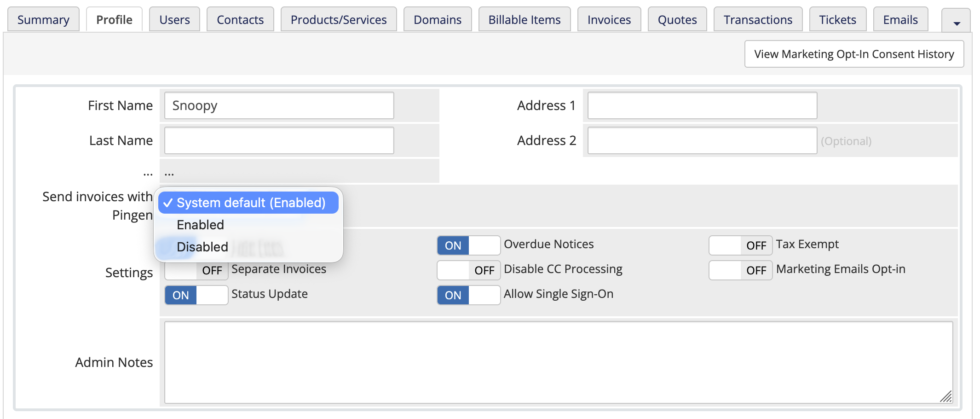Open the Emails tab

(x=900, y=19)
